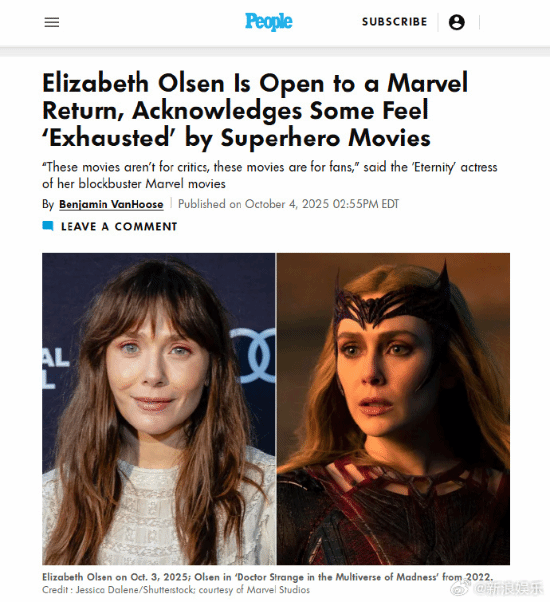
Task: Click LEAVE A COMMENT
Action: (119, 227)
